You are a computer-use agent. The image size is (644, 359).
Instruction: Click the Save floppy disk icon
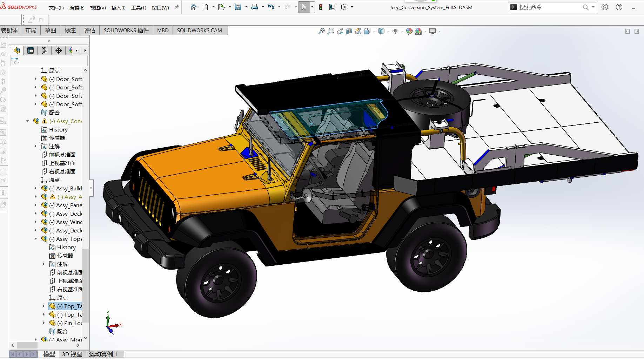click(238, 7)
